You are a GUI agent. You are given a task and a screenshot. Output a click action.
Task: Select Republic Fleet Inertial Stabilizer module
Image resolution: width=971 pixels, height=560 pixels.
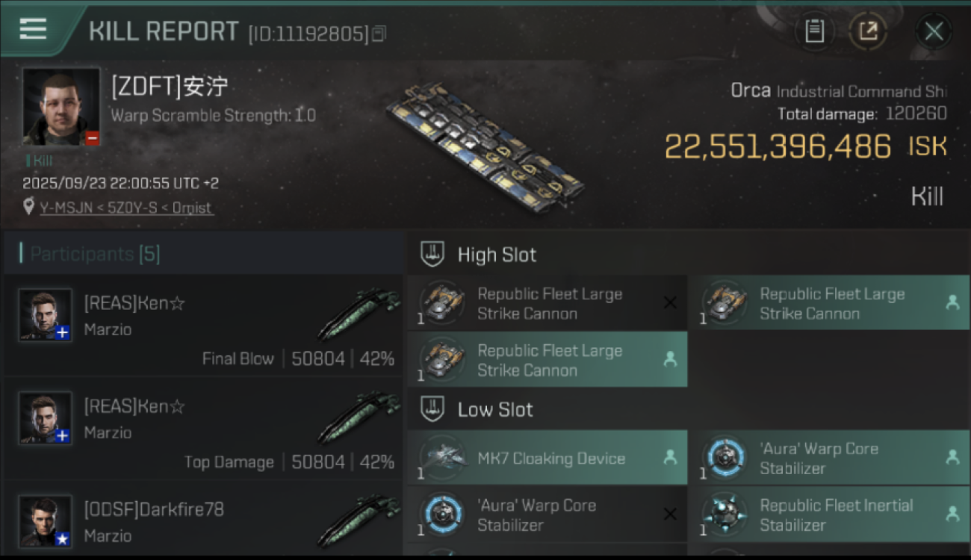829,514
